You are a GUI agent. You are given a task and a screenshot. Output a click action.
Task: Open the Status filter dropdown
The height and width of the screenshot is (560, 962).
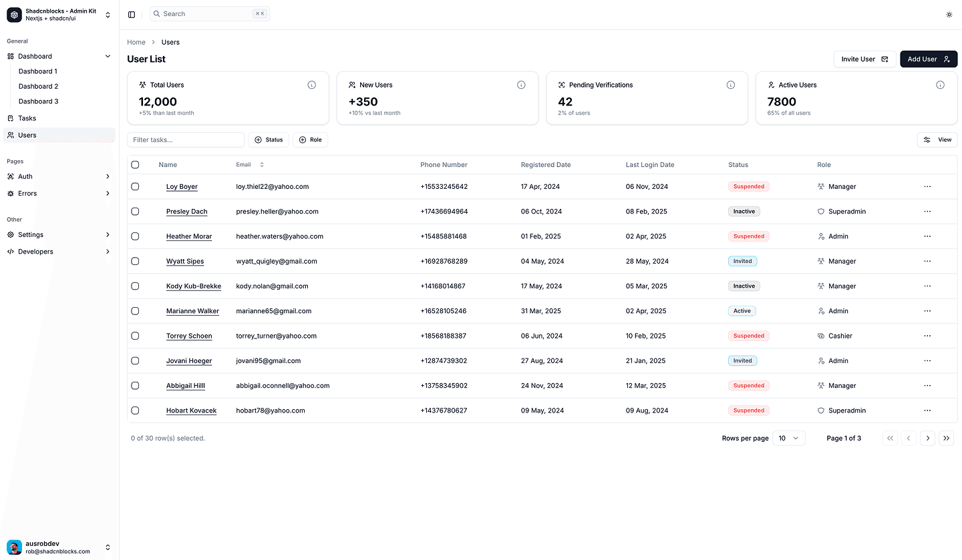(x=269, y=139)
